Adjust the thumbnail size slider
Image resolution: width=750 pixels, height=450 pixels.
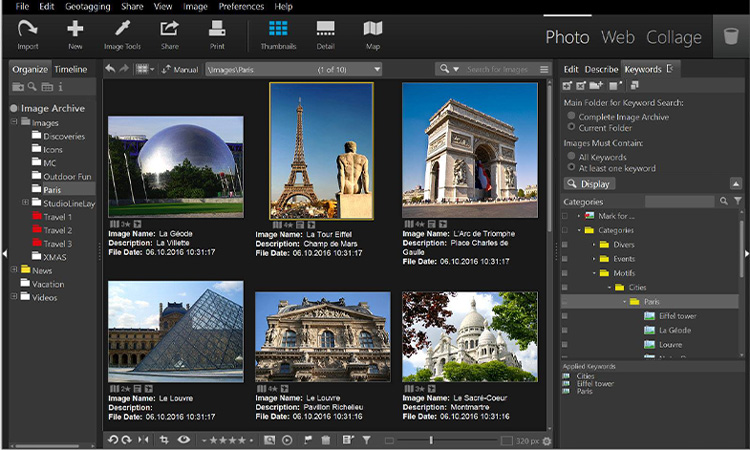tap(431, 440)
